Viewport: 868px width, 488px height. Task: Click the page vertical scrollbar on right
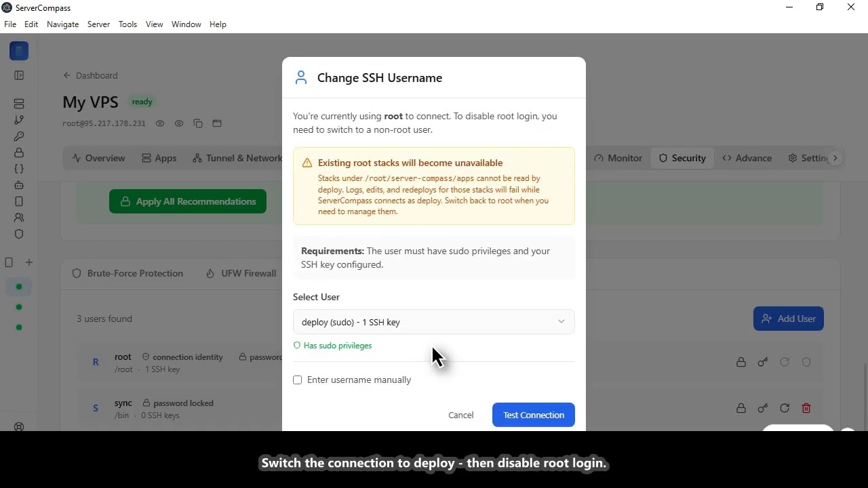point(865,396)
